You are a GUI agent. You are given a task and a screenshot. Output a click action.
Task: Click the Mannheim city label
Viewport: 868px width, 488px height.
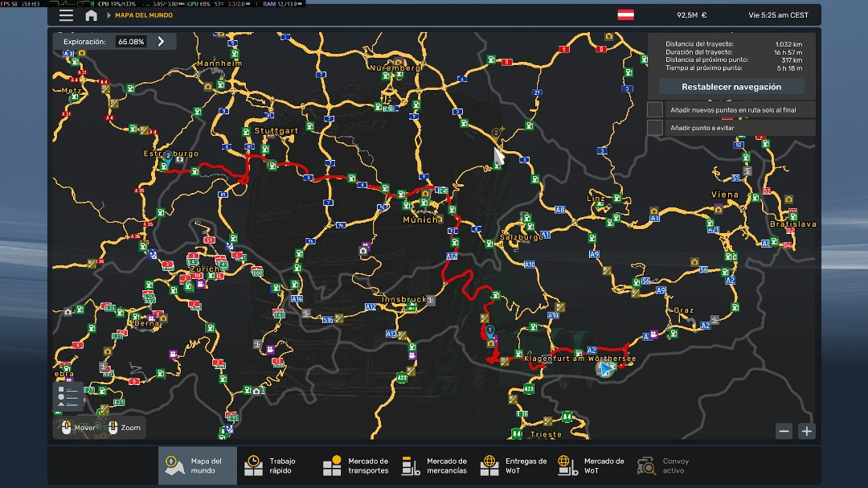point(219,64)
